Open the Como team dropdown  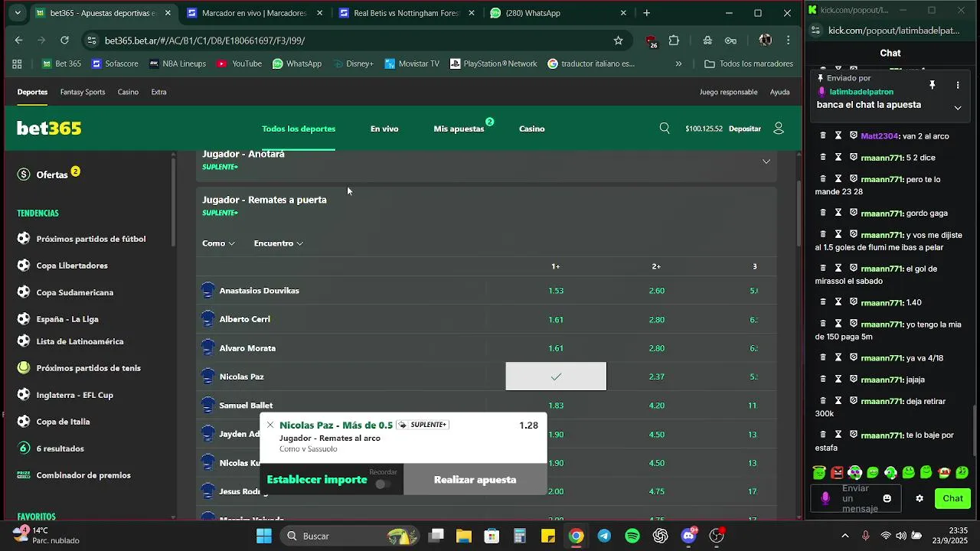click(218, 243)
